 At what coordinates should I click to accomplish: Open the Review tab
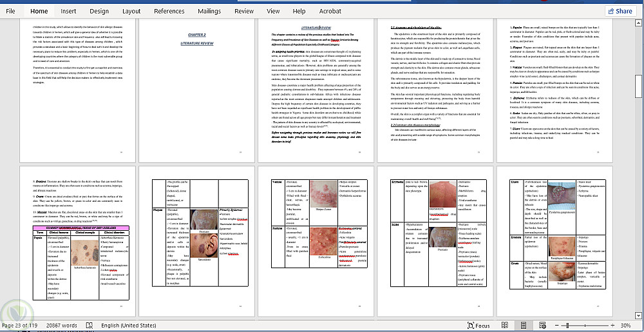pyautogui.click(x=244, y=11)
